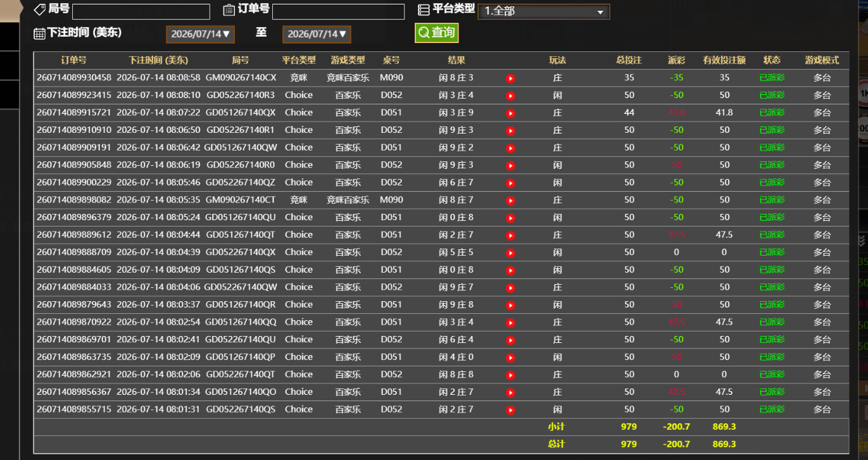This screenshot has width=868, height=460.
Task: Click the 总计 grand total label
Action: pos(557,444)
